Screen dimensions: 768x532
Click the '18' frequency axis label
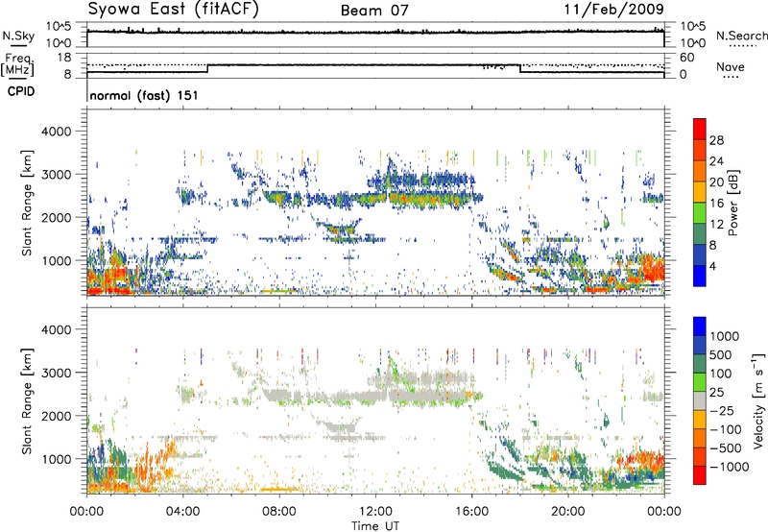63,58
